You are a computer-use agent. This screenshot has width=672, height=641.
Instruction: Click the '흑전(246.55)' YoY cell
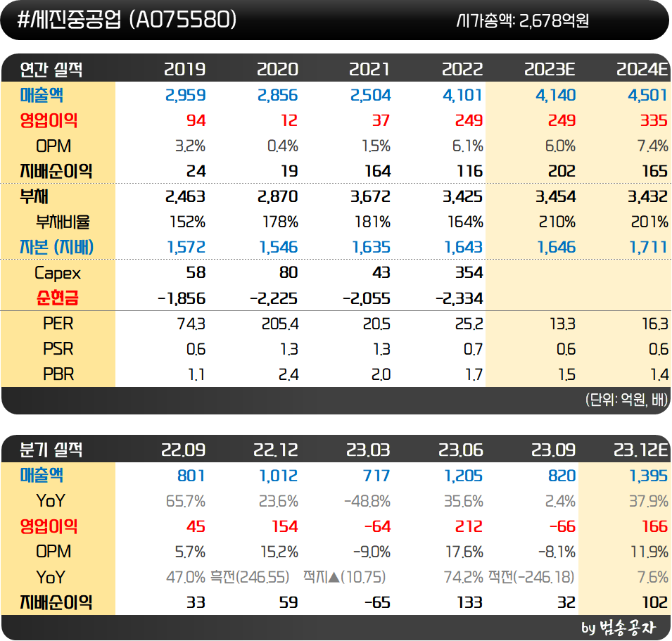[250, 577]
